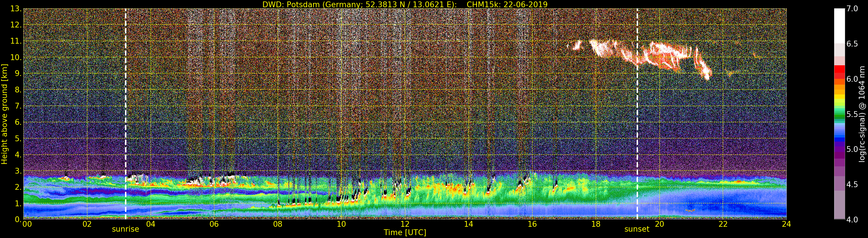Click the x-axis tick label '24'

point(786,224)
